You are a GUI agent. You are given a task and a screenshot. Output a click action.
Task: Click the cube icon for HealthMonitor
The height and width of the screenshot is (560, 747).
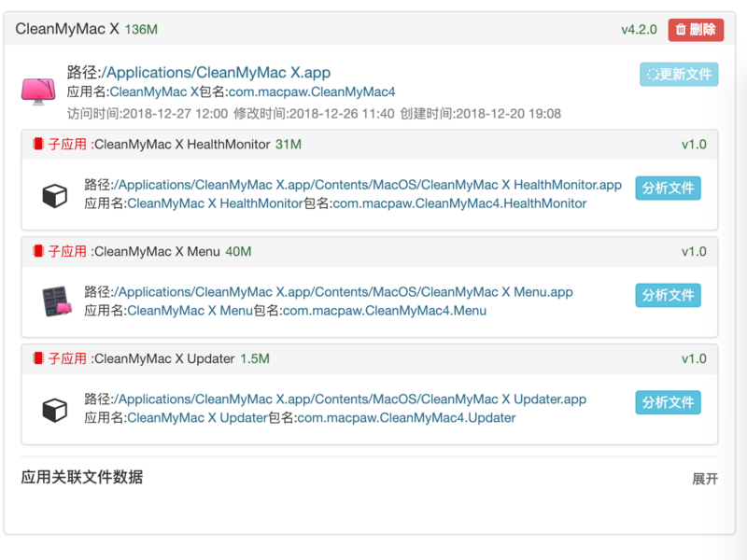click(x=55, y=196)
